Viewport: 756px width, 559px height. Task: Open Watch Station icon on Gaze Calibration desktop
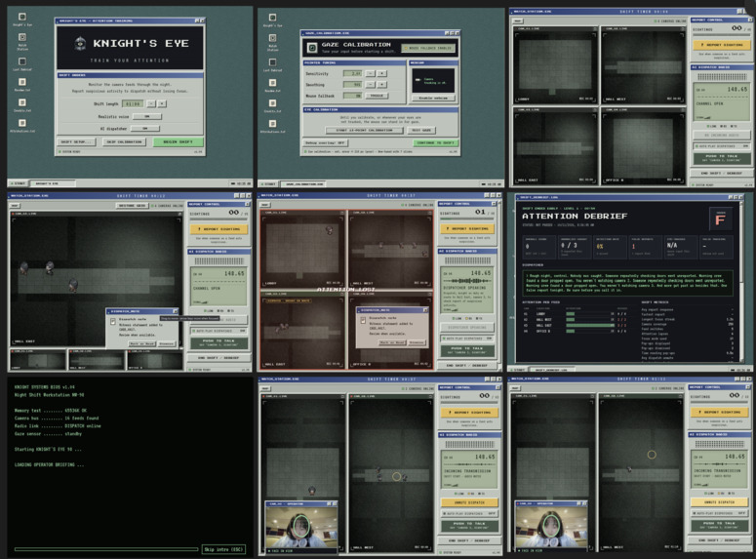[272, 38]
